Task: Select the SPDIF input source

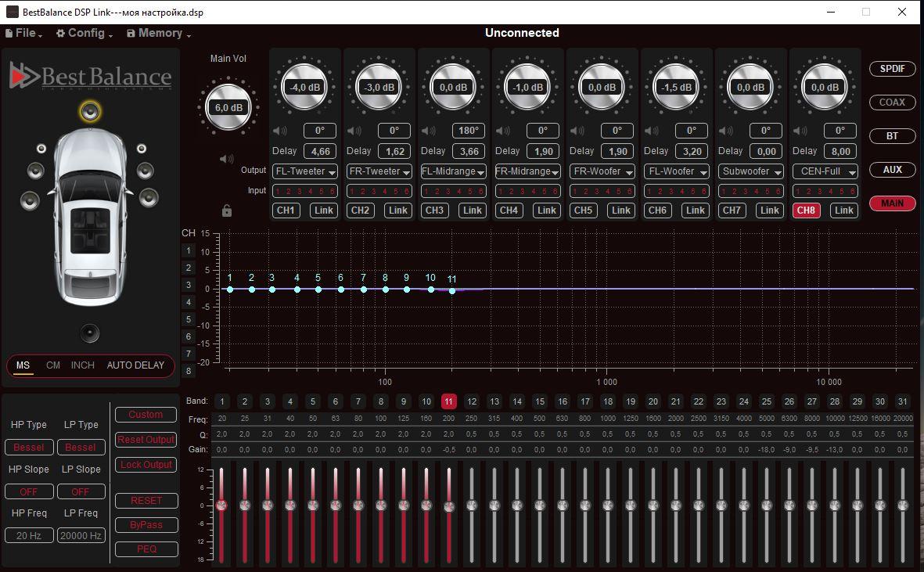Action: (x=892, y=68)
